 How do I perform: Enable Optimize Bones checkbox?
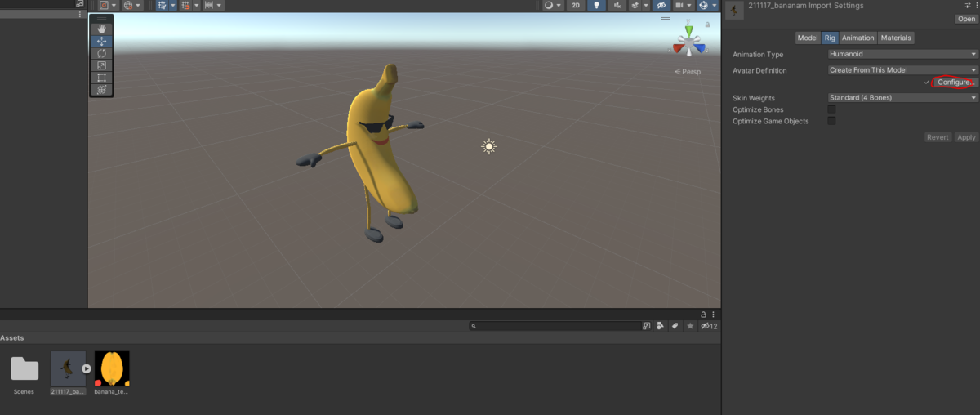[831, 109]
